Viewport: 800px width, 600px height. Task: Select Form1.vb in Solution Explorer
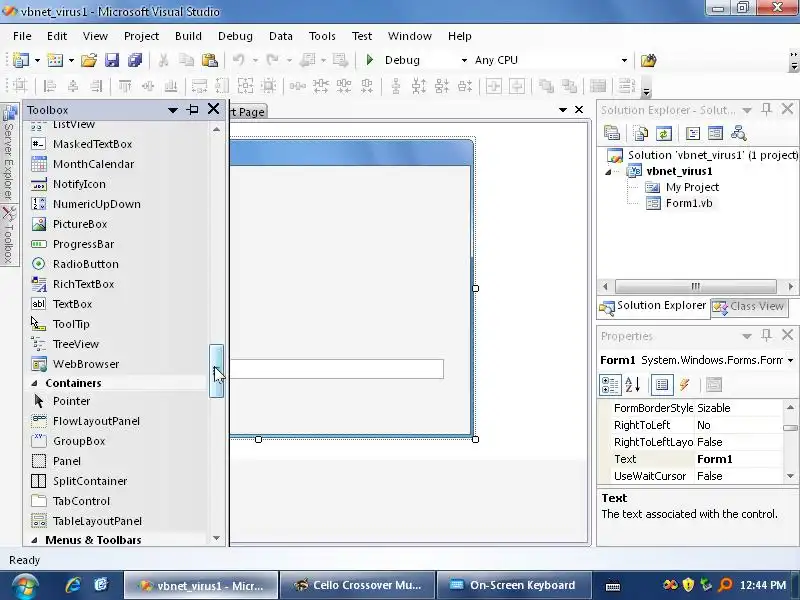pos(689,203)
